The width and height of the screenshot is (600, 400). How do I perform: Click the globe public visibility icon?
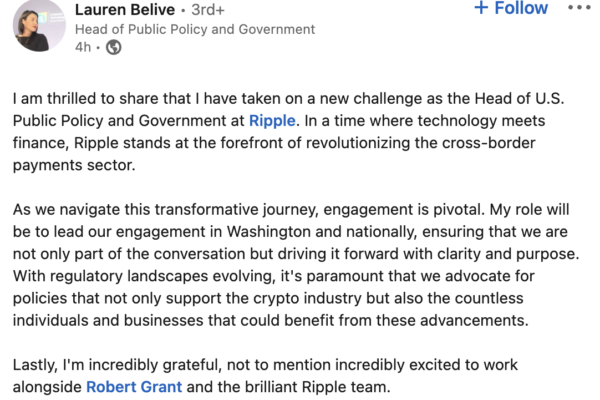(x=114, y=48)
